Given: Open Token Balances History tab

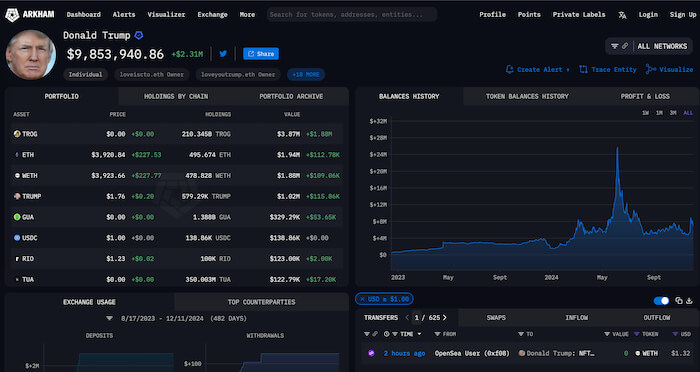Looking at the screenshot, I should pyautogui.click(x=527, y=96).
